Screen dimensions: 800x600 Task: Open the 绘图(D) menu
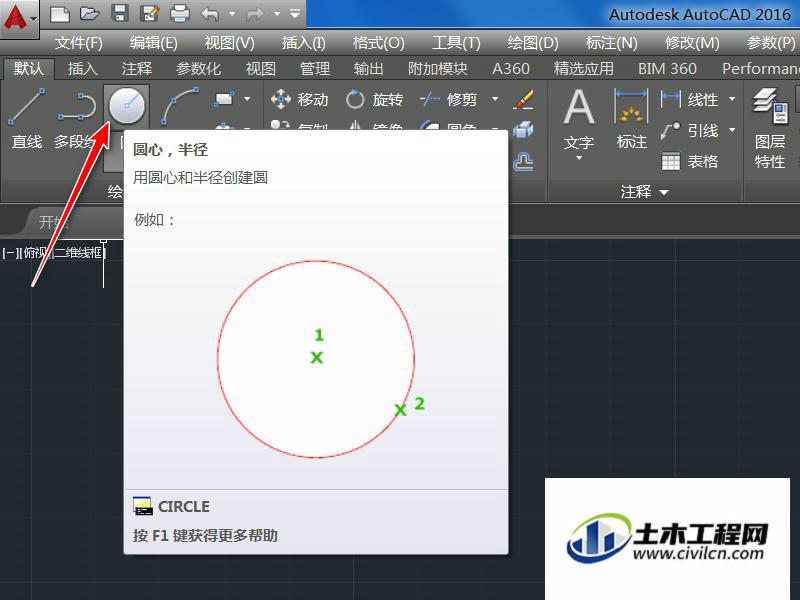pos(533,43)
